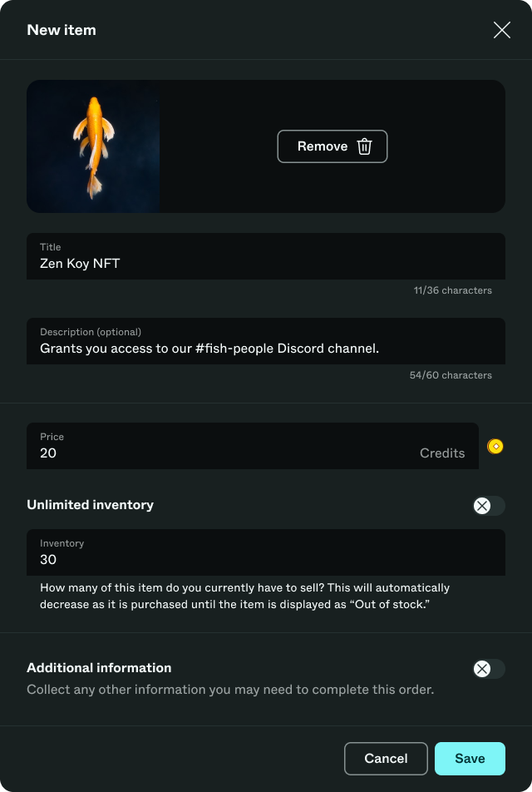
Task: Click the gold credits coin icon
Action: click(495, 447)
